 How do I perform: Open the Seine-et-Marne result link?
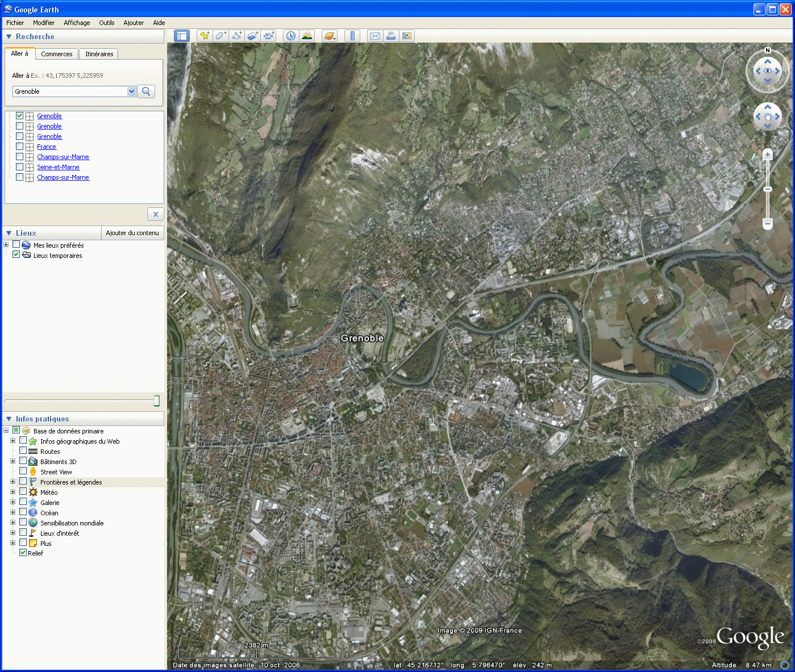point(59,167)
